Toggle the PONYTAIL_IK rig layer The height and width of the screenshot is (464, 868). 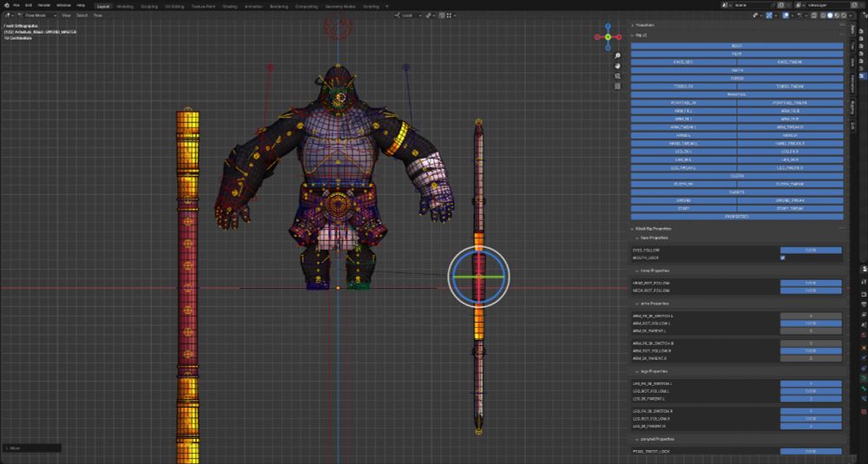(684, 103)
